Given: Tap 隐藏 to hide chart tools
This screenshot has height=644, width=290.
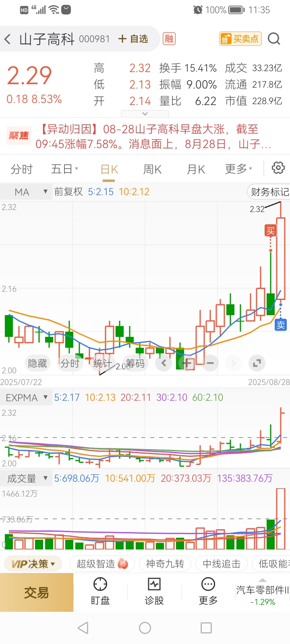Looking at the screenshot, I should click(37, 363).
